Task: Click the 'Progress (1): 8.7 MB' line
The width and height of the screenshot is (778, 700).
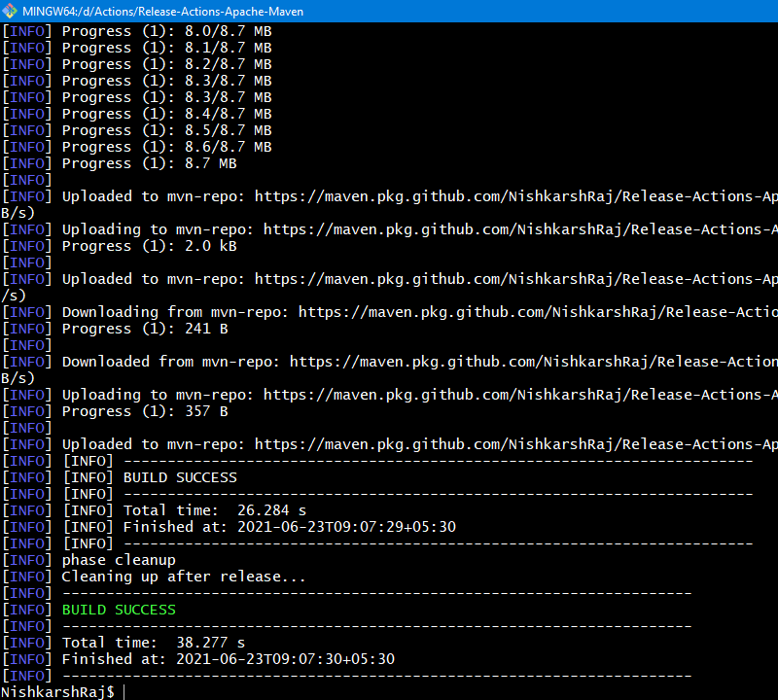Action: [x=150, y=163]
